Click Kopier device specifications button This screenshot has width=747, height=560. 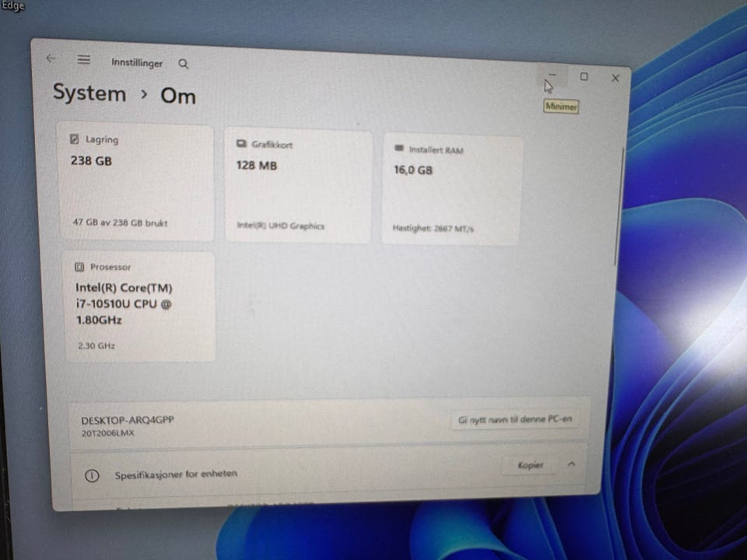point(530,465)
